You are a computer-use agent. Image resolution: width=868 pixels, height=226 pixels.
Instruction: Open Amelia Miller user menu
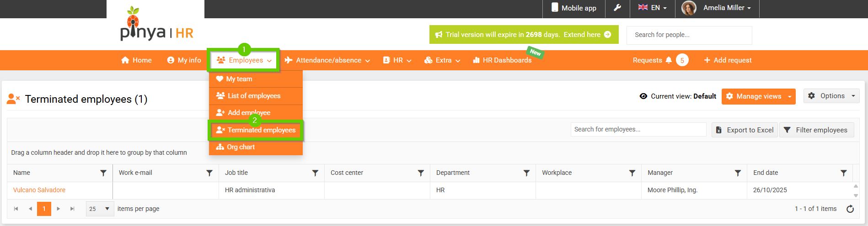[x=727, y=8]
